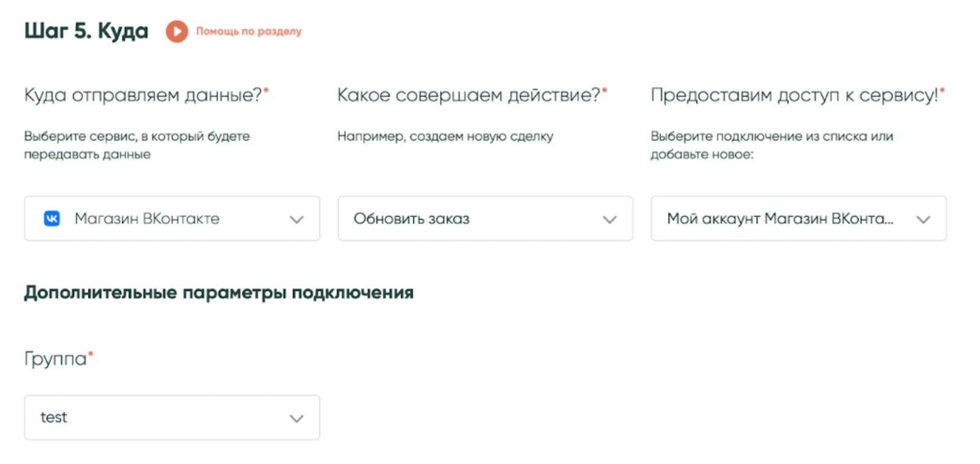Click the orange play help icon

tap(176, 31)
